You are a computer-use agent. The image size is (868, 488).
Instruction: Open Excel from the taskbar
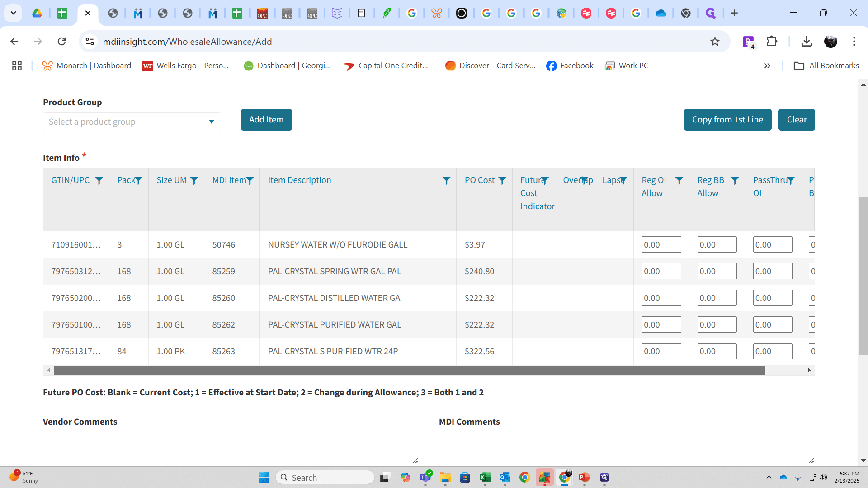[x=485, y=477]
